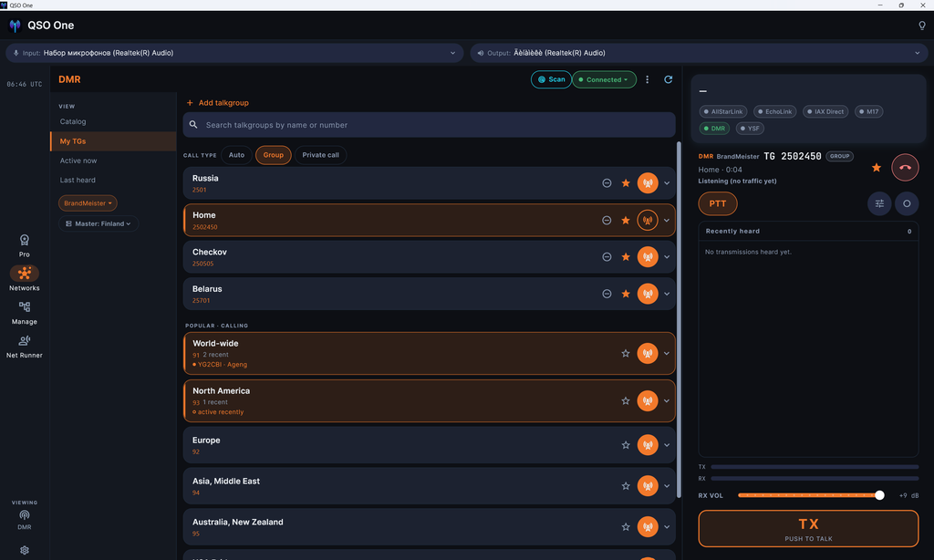Click the Manage sidebar icon
This screenshot has height=560, width=934.
tap(25, 312)
